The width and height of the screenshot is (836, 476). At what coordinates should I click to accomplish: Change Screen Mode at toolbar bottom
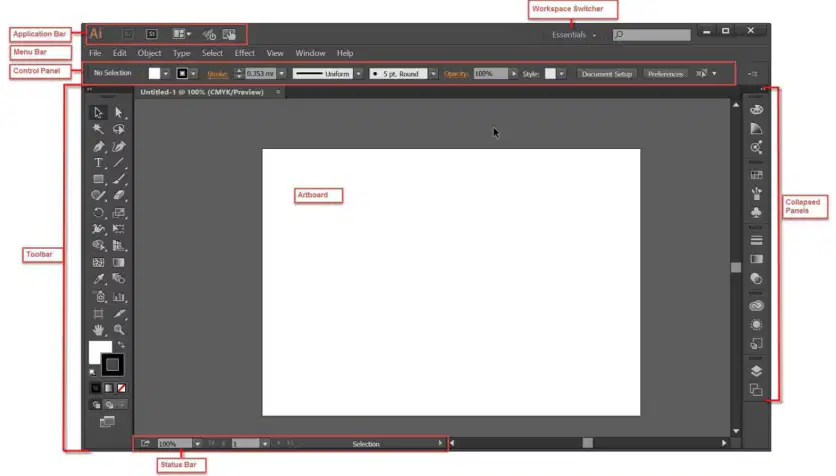click(107, 422)
